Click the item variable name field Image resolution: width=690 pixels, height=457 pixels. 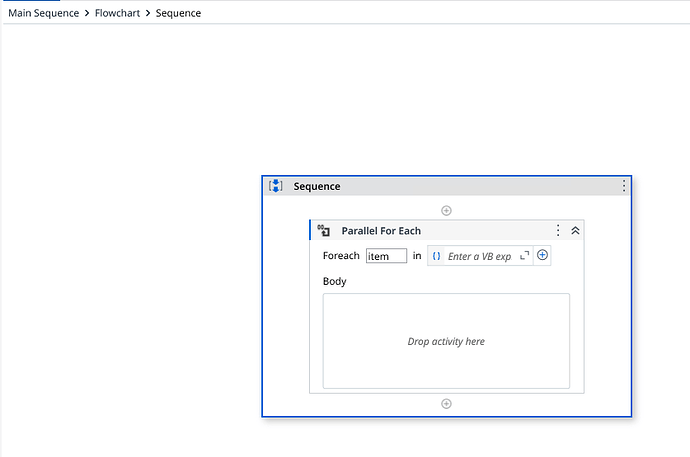(x=386, y=256)
